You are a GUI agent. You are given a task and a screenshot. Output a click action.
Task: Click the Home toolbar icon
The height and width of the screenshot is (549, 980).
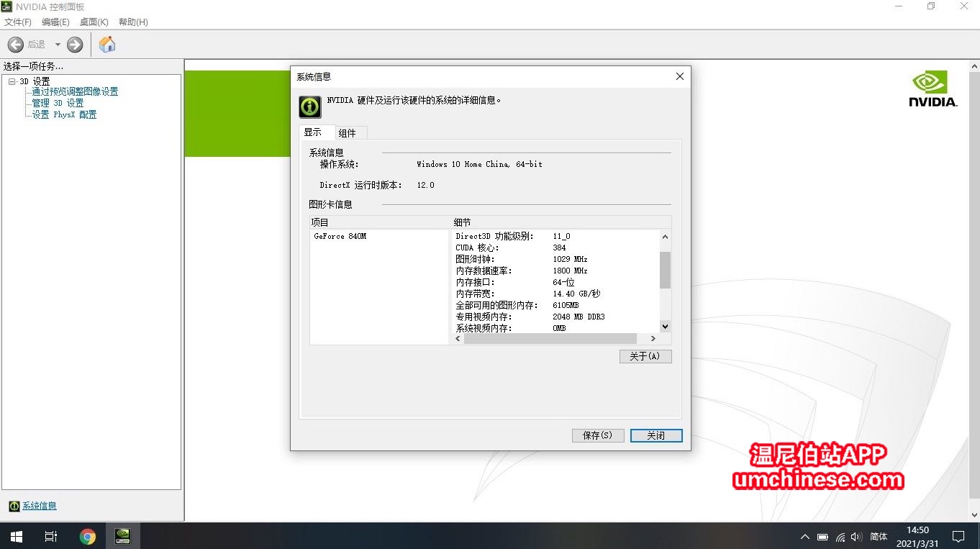click(107, 45)
